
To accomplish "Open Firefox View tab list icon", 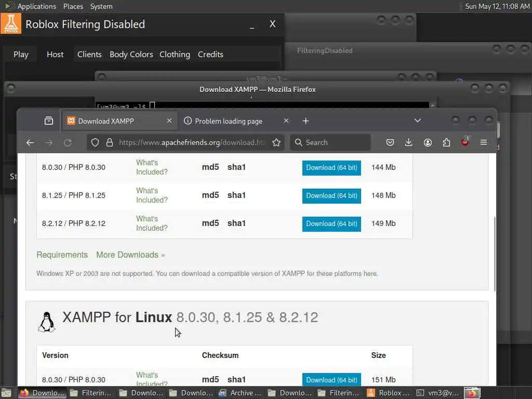I will pyautogui.click(x=48, y=121).
